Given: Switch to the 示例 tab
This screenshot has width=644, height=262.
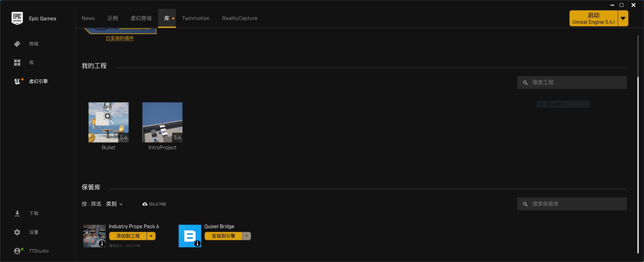Looking at the screenshot, I should tap(113, 18).
